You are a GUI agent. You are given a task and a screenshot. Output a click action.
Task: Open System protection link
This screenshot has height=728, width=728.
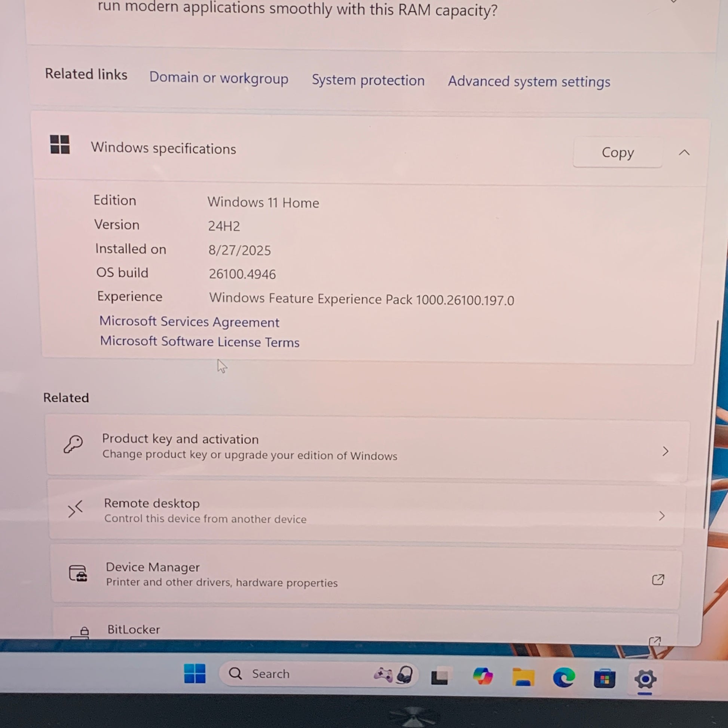[x=368, y=80]
